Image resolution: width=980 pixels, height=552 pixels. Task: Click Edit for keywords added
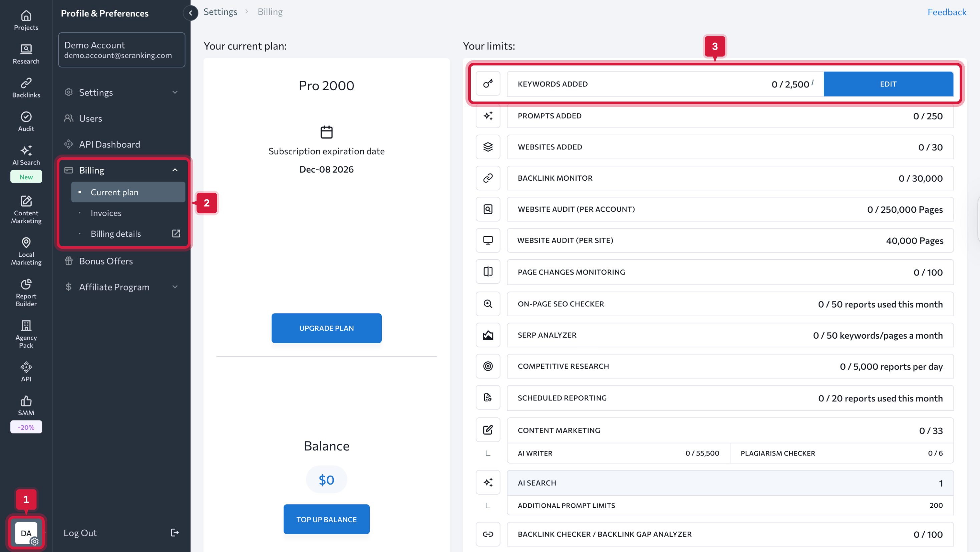[888, 84]
